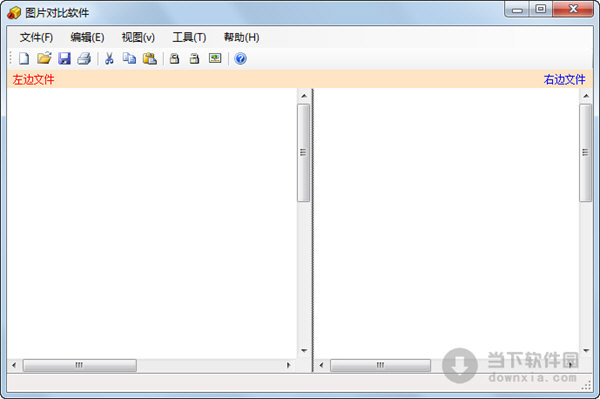The height and width of the screenshot is (399, 600).
Task: Click the app icon in the title bar
Action: [14, 13]
